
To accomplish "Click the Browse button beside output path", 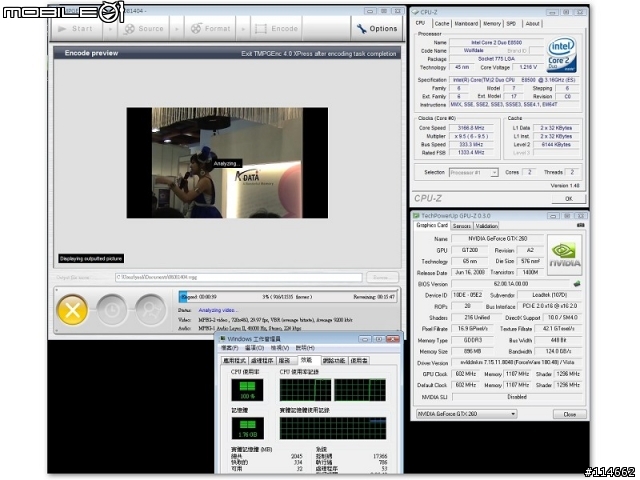I will tap(382, 277).
